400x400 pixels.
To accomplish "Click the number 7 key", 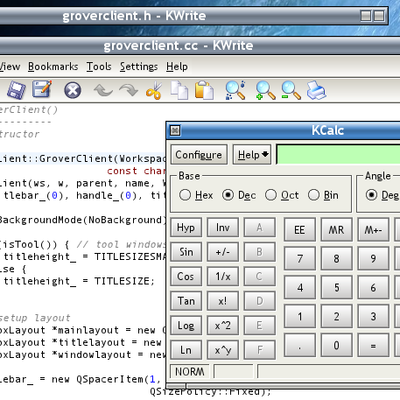I will (300, 259).
